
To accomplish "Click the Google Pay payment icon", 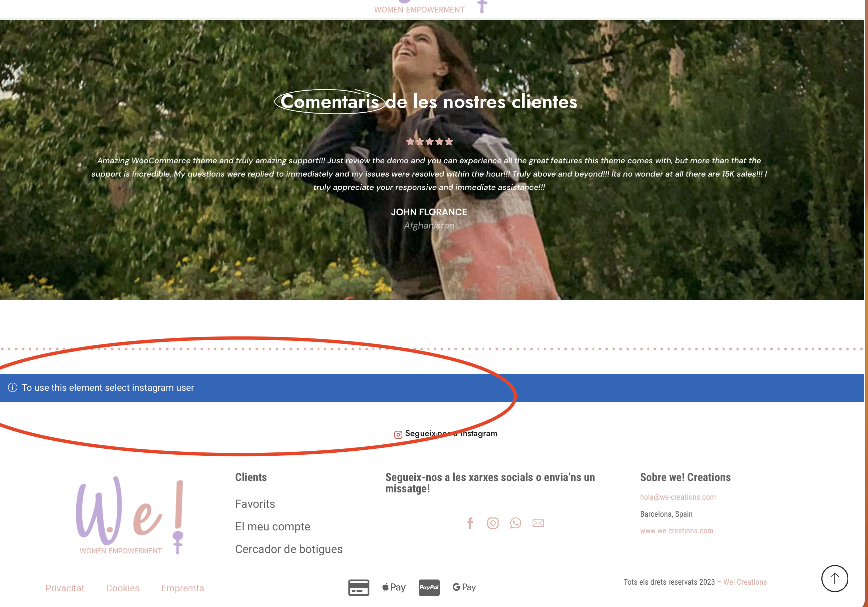I will [x=464, y=587].
